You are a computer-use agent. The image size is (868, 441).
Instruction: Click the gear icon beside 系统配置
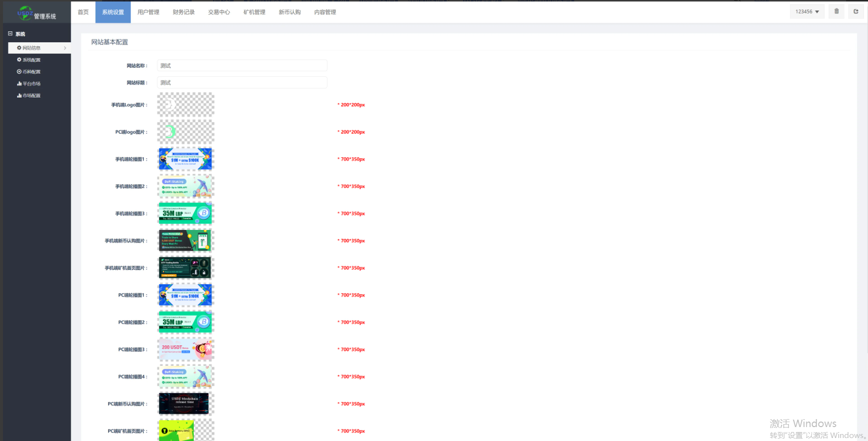[19, 60]
